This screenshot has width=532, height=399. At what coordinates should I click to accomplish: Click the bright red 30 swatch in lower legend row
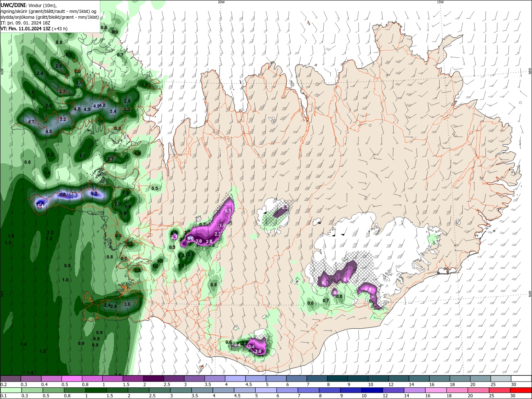(x=522, y=390)
